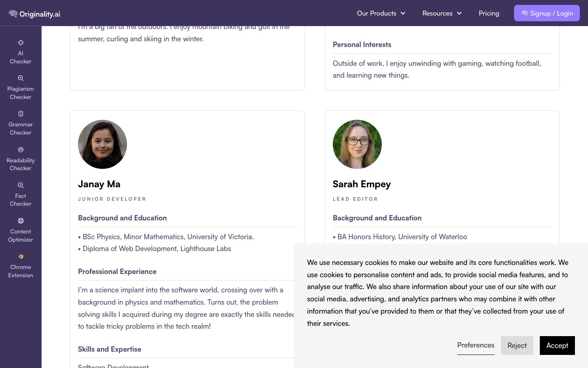Expand the Our Products dropdown
The width and height of the screenshot is (588, 368).
tap(381, 13)
